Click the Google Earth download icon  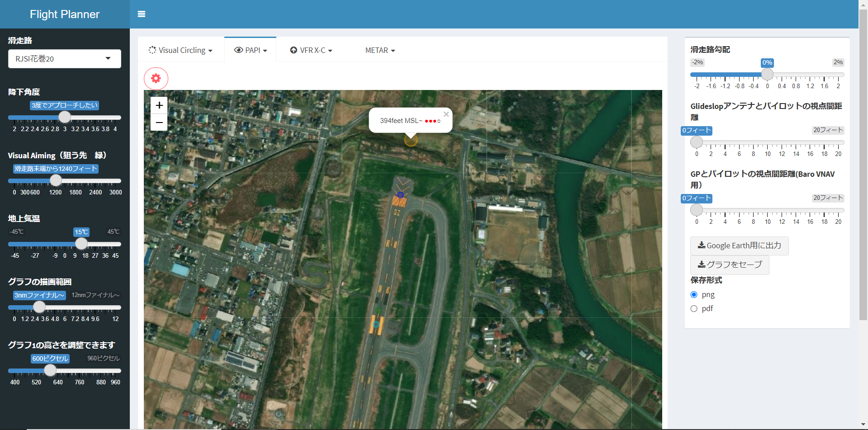(x=702, y=245)
